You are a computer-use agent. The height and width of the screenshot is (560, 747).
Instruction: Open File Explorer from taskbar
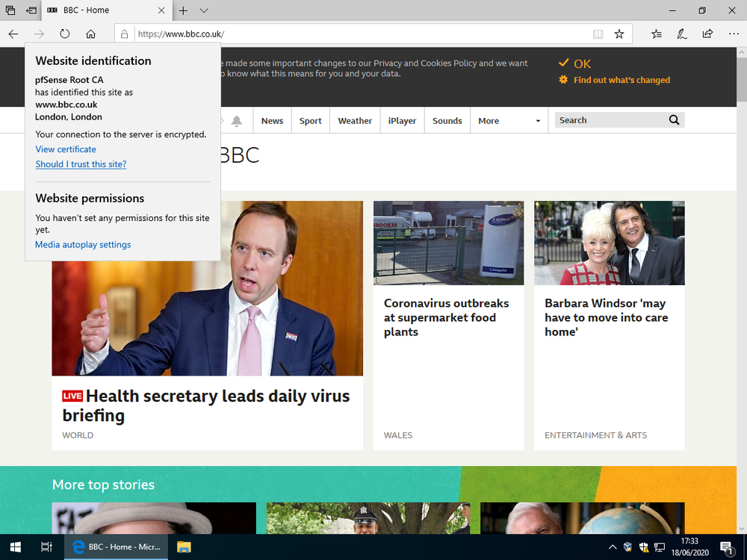coord(184,547)
